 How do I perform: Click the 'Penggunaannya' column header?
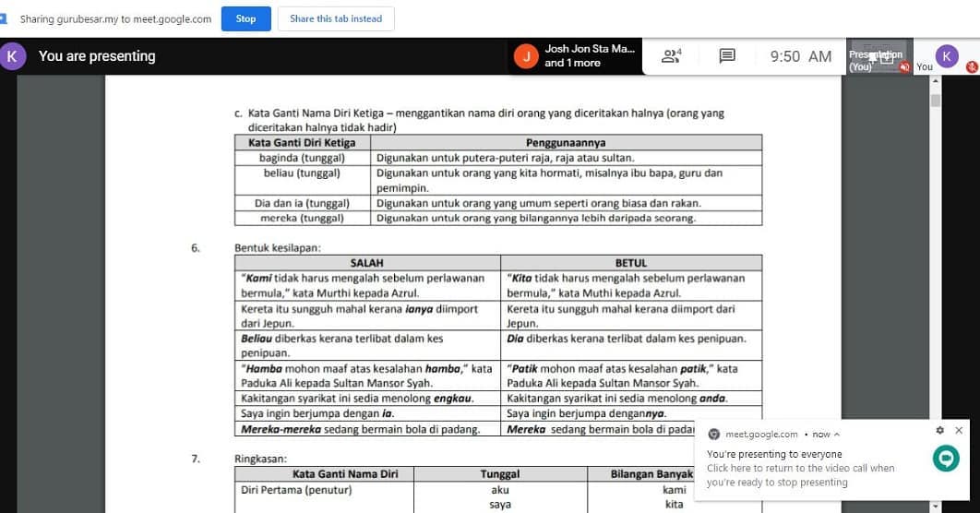[566, 142]
